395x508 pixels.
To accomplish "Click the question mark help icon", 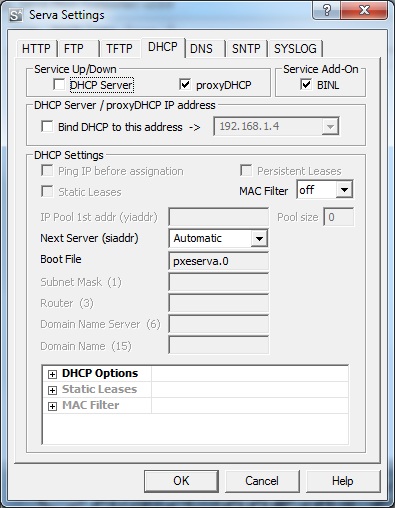I will (x=327, y=10).
